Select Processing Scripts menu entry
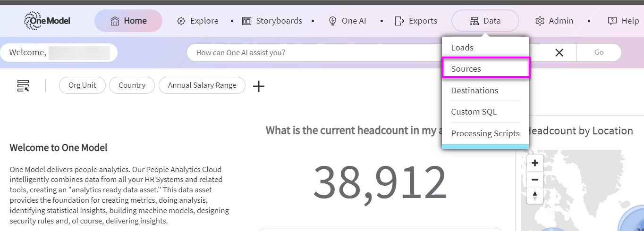Screen dimensions: 644x231 point(485,133)
